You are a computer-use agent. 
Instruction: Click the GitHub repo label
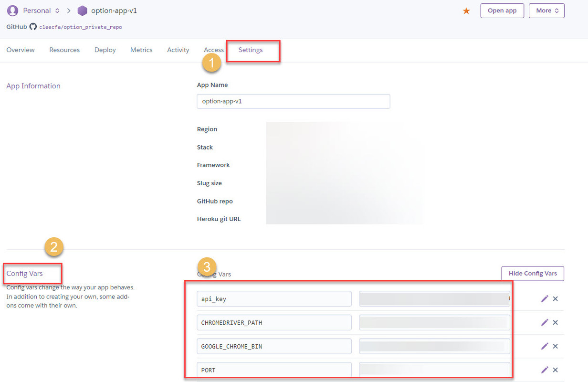click(x=215, y=201)
